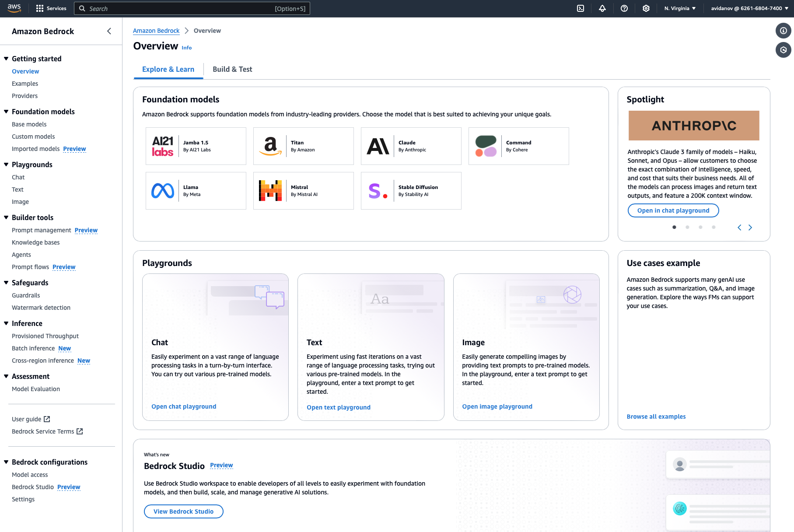Collapse the Inference section

6,323
